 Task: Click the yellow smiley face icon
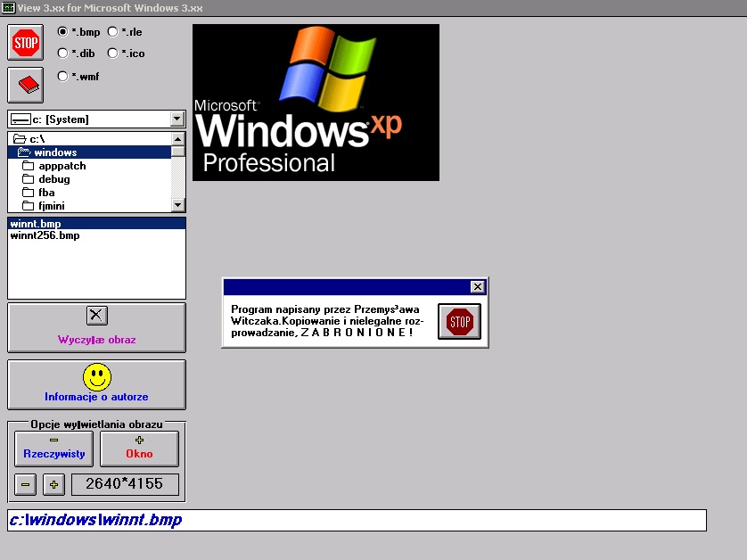click(x=96, y=377)
